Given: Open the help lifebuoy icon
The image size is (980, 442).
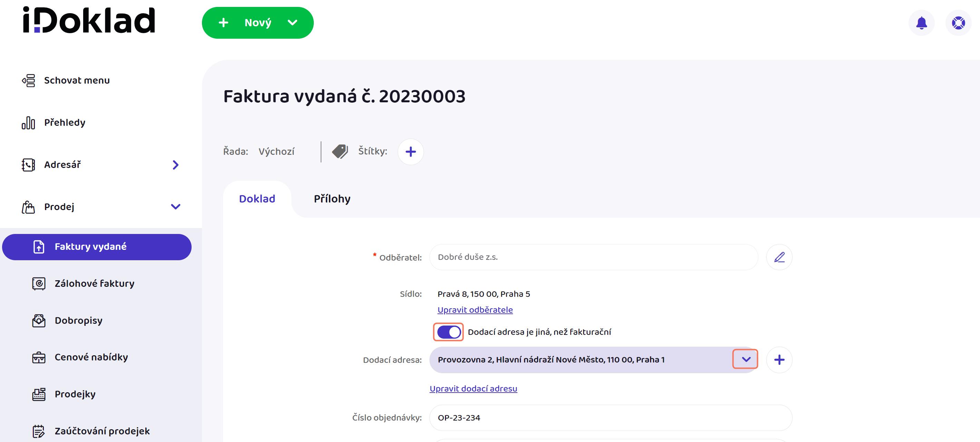Looking at the screenshot, I should (x=958, y=23).
